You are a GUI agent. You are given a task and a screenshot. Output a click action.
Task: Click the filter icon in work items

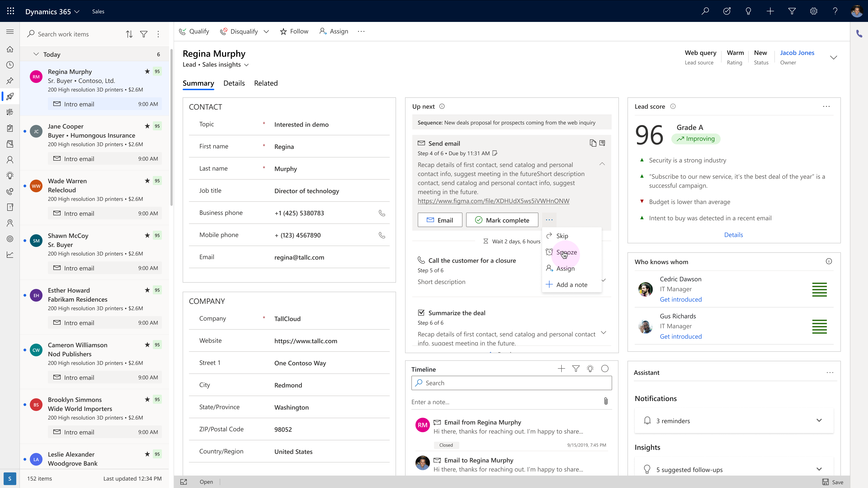click(x=144, y=34)
